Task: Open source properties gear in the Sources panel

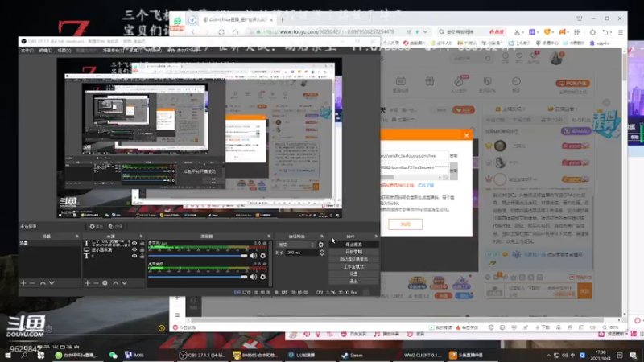Action: 105,283
